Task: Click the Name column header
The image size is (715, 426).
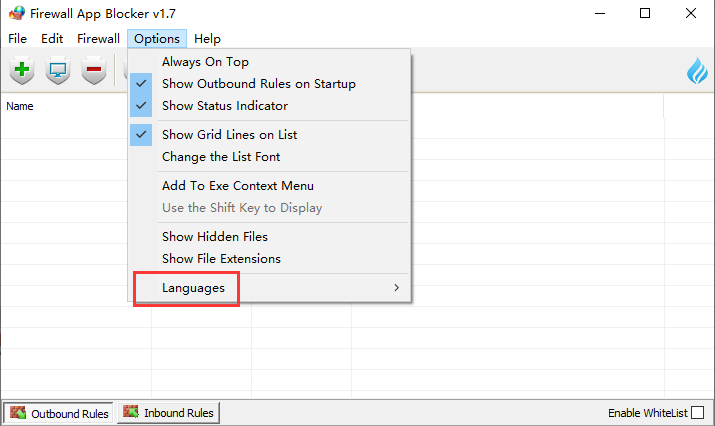Action: [20, 106]
